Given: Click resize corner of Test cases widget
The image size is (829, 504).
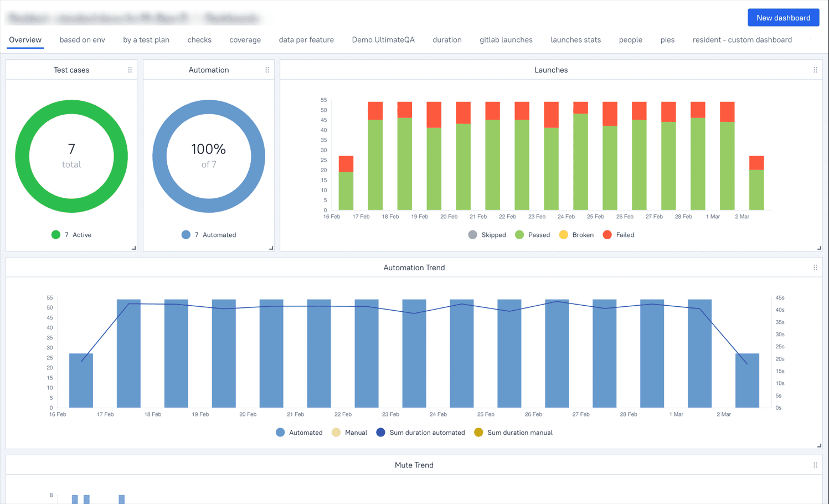Looking at the screenshot, I should click(x=134, y=248).
